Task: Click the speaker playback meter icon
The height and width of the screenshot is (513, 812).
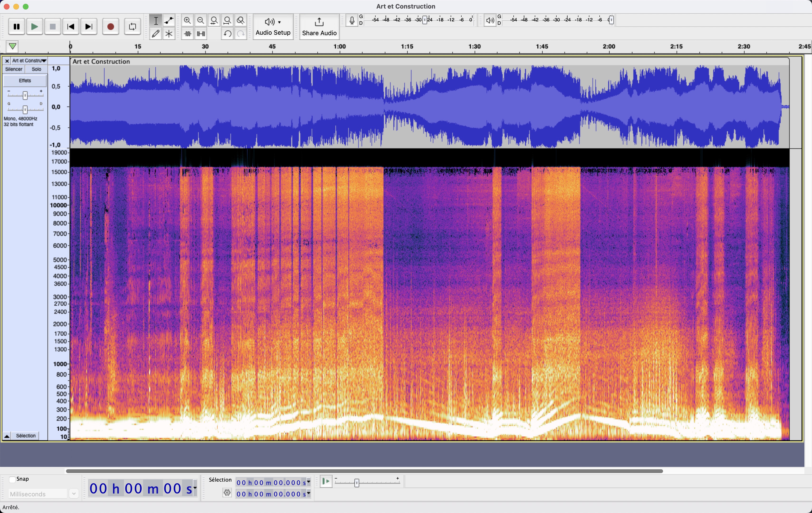Action: point(490,21)
